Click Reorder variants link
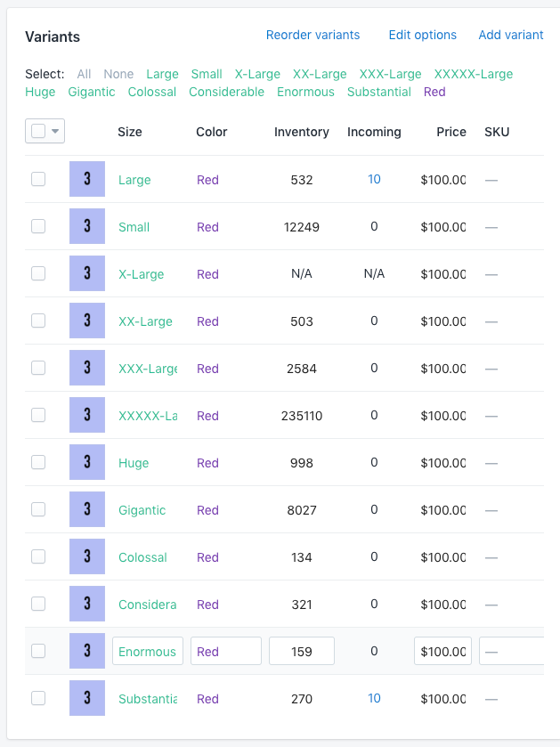Image resolution: width=560 pixels, height=747 pixels. [312, 35]
